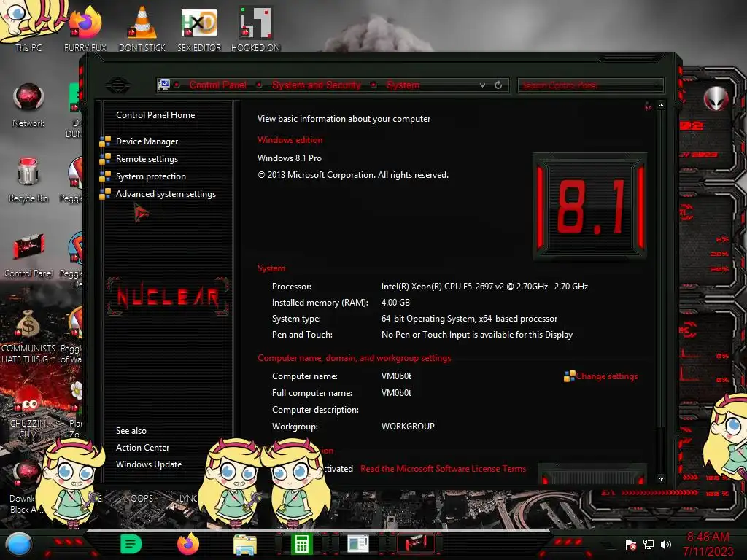Open the HOOKED ON desktop shortcut
This screenshot has height=560, width=747.
point(255,28)
